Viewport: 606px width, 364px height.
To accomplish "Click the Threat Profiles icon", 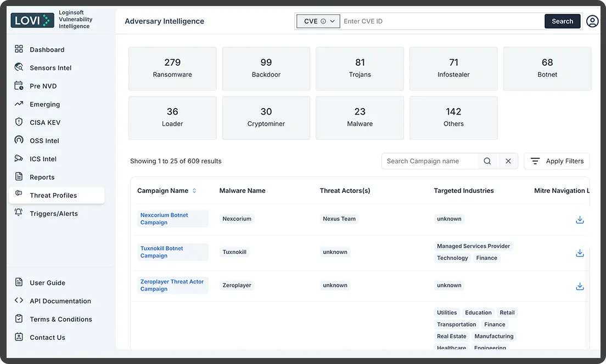I will click(x=19, y=193).
